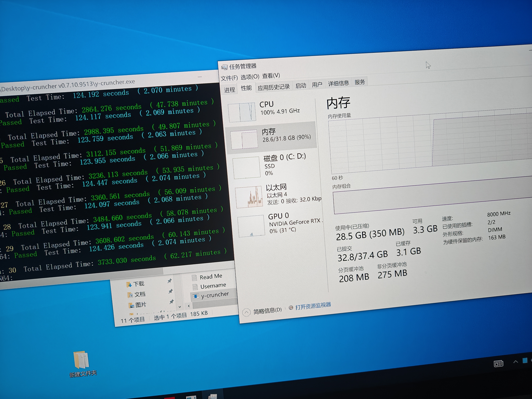Click the 208 MB paged pool value
Viewport: 532px width, 399px height.
(x=354, y=278)
